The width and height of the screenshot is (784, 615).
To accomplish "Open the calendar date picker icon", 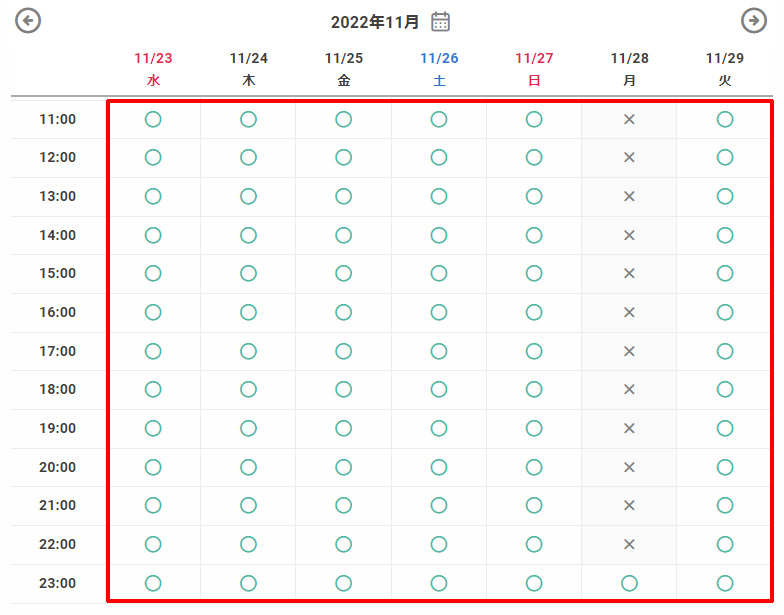I will 441,22.
